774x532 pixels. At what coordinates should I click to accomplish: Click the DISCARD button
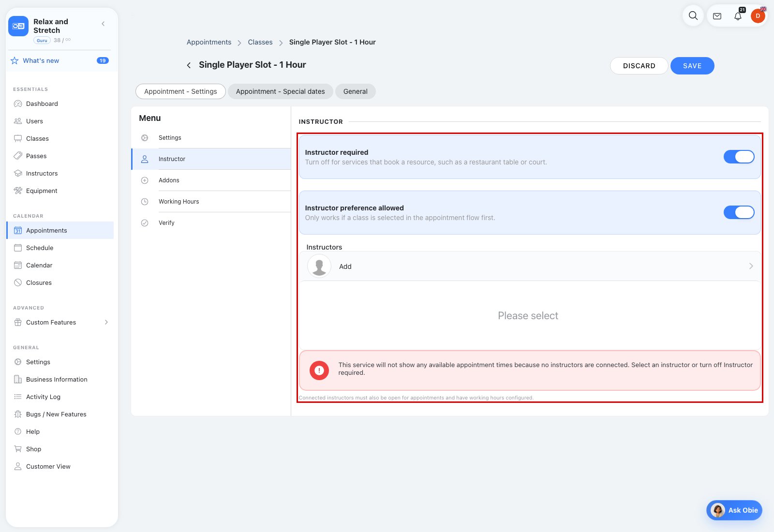click(x=639, y=66)
